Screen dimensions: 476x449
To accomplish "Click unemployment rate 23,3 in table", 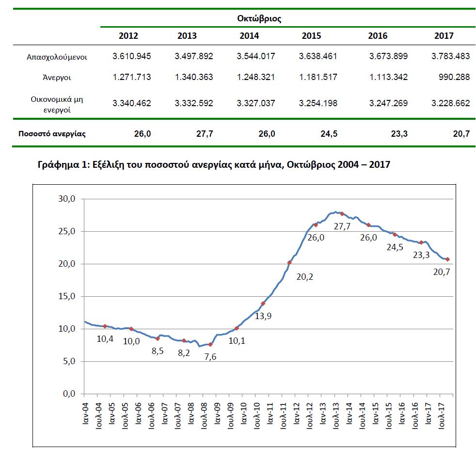I will pyautogui.click(x=399, y=134).
